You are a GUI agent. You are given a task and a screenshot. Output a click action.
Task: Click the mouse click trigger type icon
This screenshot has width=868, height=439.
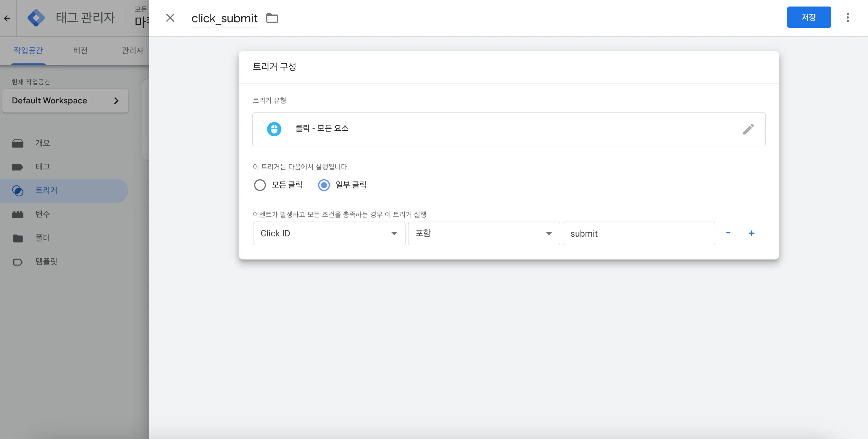click(x=274, y=129)
